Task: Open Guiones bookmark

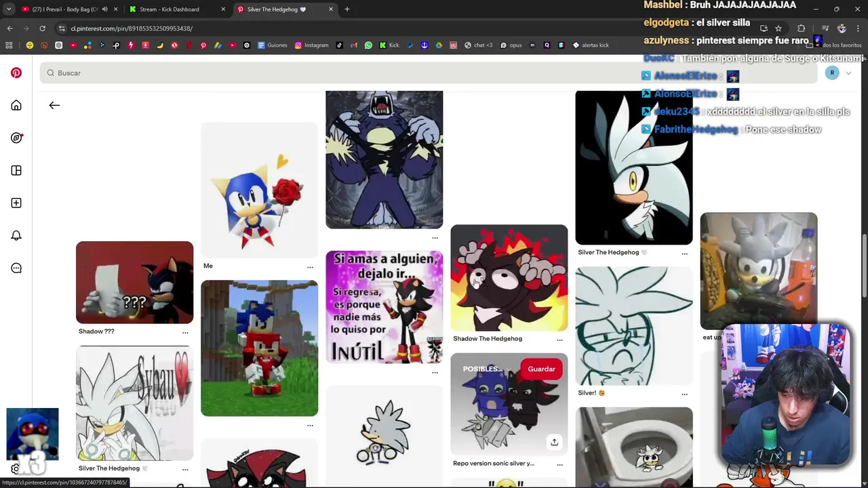Action: click(271, 45)
